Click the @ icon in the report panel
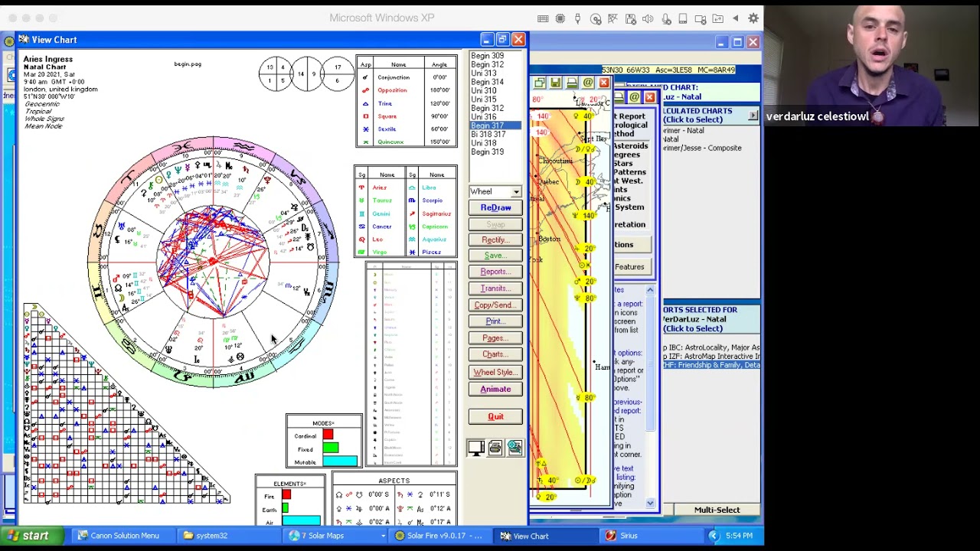This screenshot has width=980, height=551. 634,97
